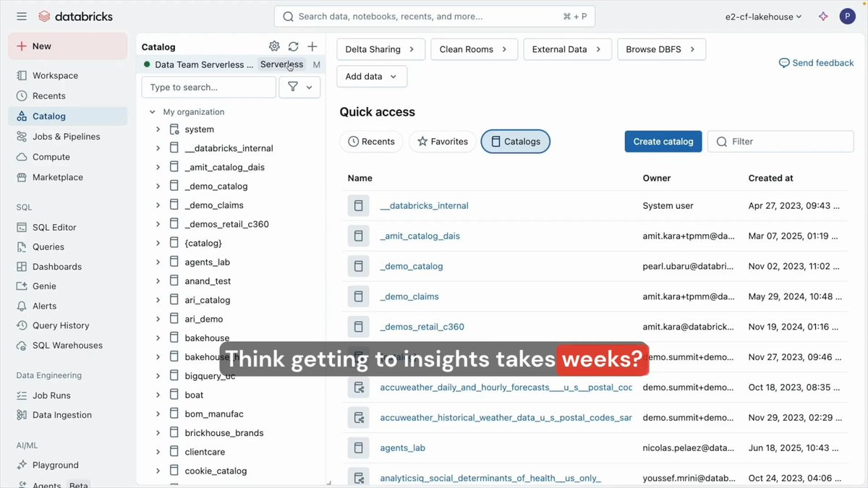868x488 pixels.
Task: Expand the _demo_catalog tree node
Action: point(158,186)
